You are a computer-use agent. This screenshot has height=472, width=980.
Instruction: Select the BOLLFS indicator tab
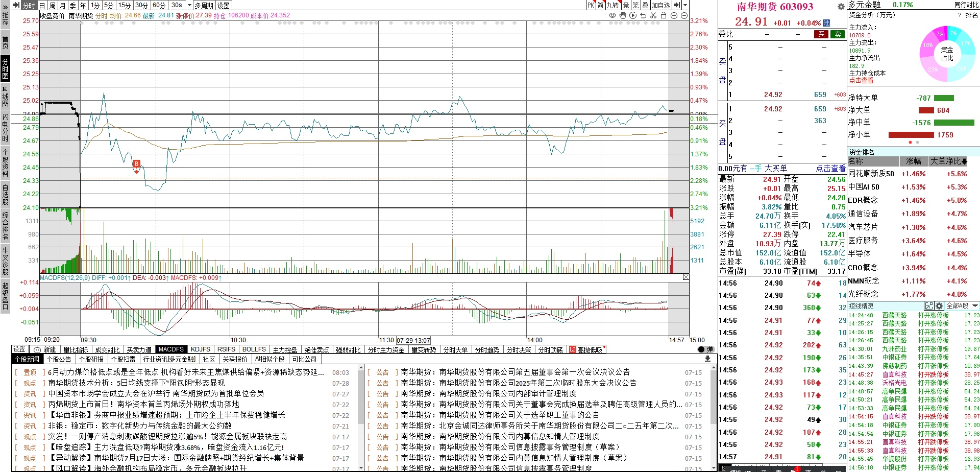254,349
